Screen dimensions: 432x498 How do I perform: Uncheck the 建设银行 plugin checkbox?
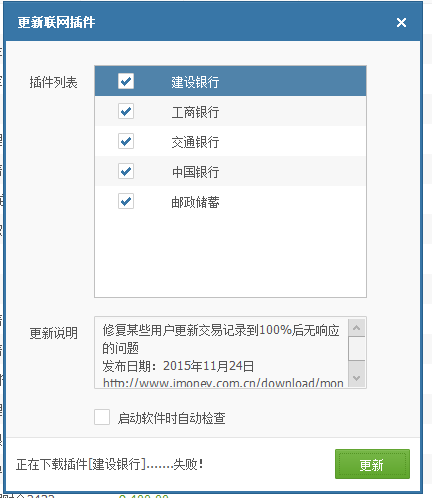click(126, 81)
